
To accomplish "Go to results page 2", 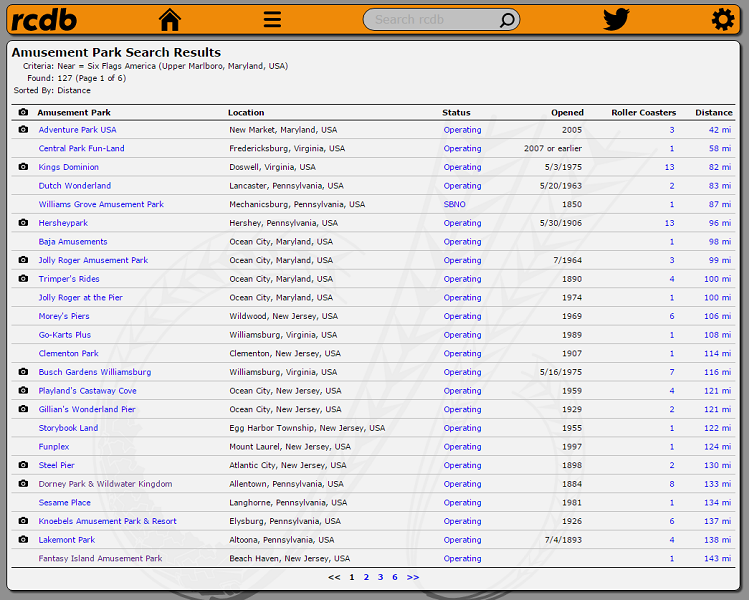I will 366,577.
